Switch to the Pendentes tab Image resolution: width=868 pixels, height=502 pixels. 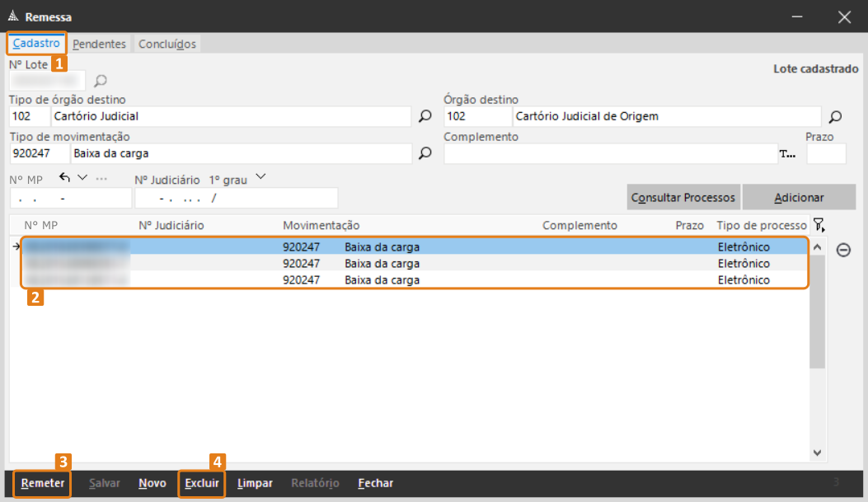[99, 44]
